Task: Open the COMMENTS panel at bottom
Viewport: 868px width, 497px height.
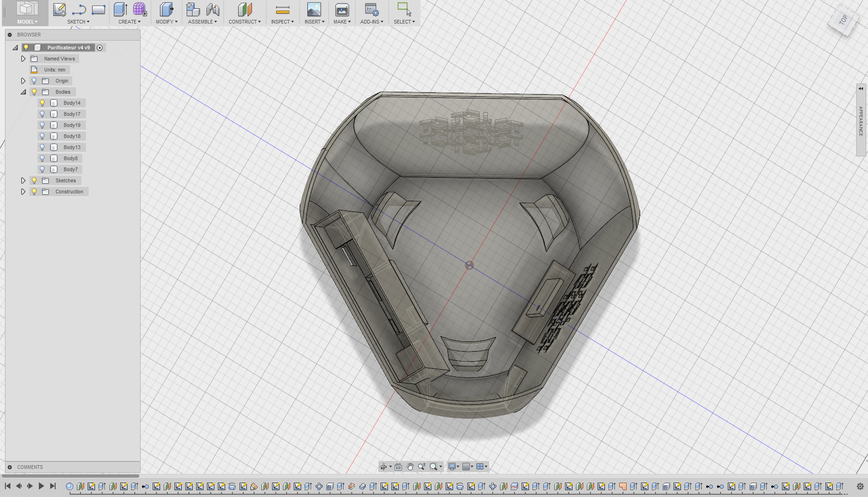Action: (x=29, y=467)
